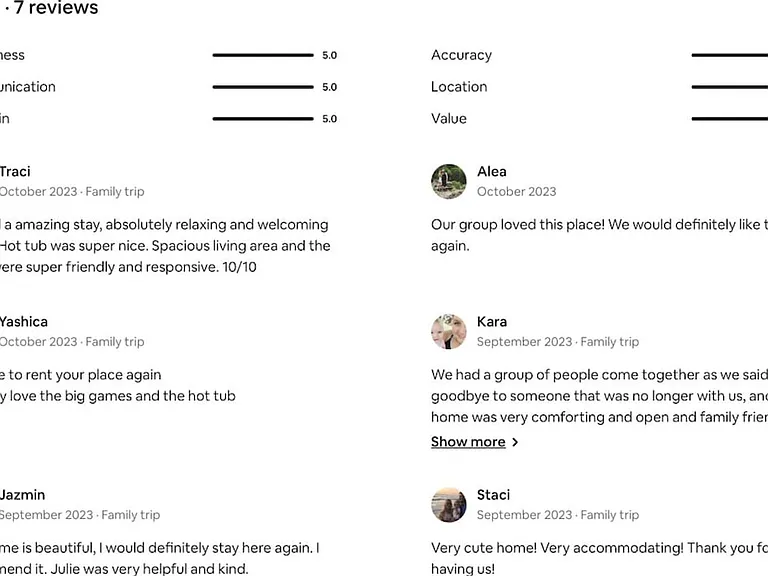Click the Cleanliness rating bar
This screenshot has width=768, height=576.
tap(263, 55)
